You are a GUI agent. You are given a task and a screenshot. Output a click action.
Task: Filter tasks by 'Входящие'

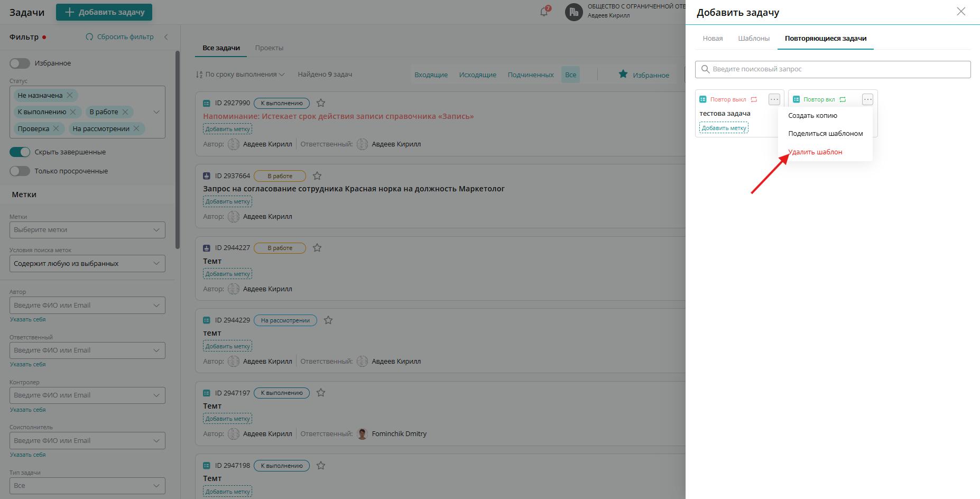[x=431, y=75]
